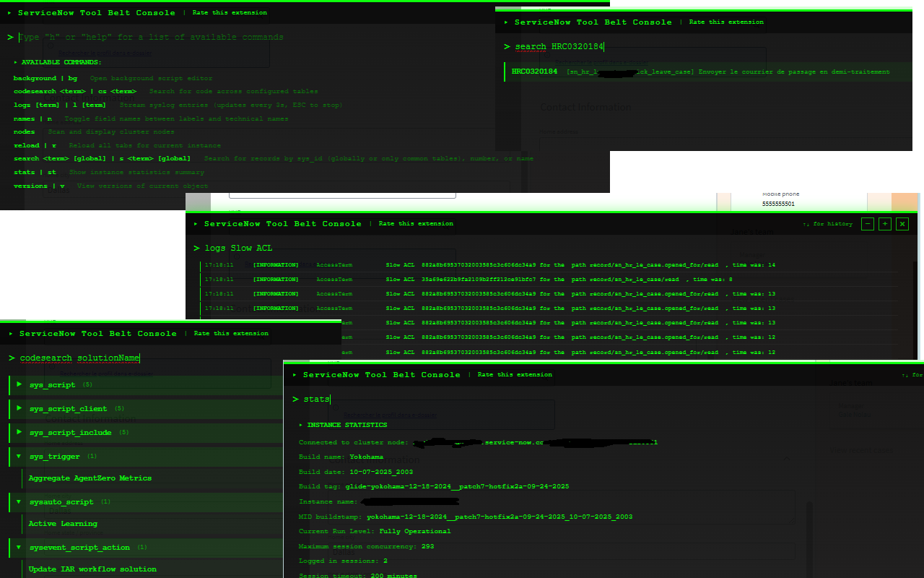
Task: Open the Update IAR workflow solution result
Action: pos(92,569)
